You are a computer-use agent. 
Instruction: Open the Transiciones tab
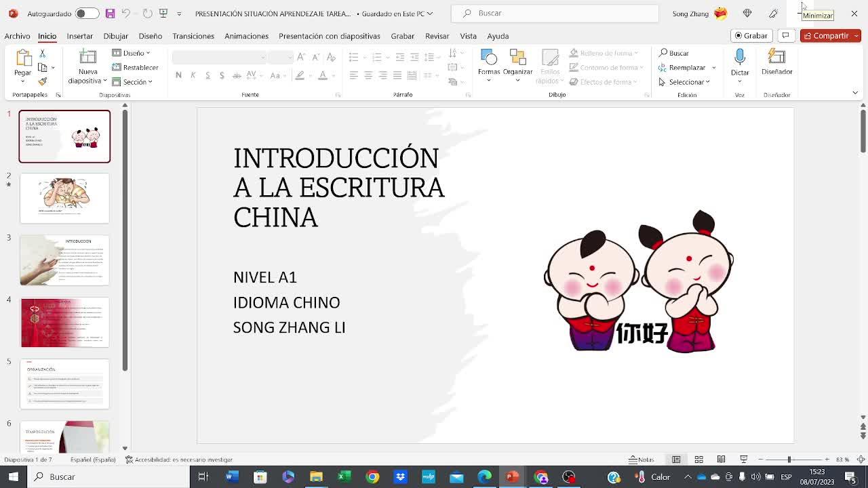pyautogui.click(x=193, y=36)
